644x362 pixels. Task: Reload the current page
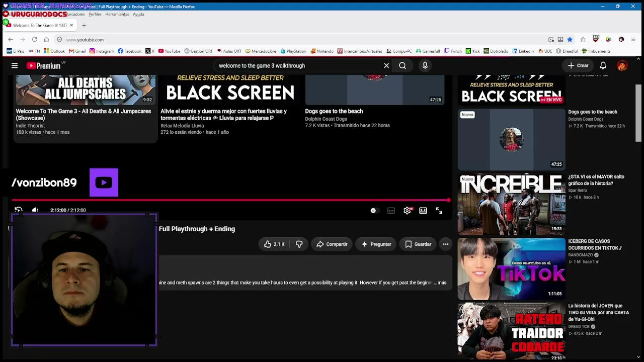point(34,40)
